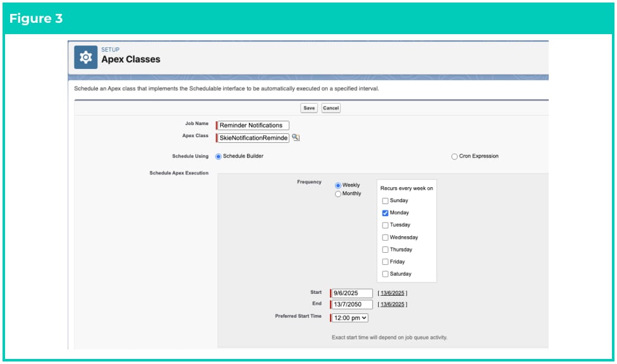This screenshot has width=617, height=364.
Task: Select Schedule Builder radio option
Action: tap(218, 157)
